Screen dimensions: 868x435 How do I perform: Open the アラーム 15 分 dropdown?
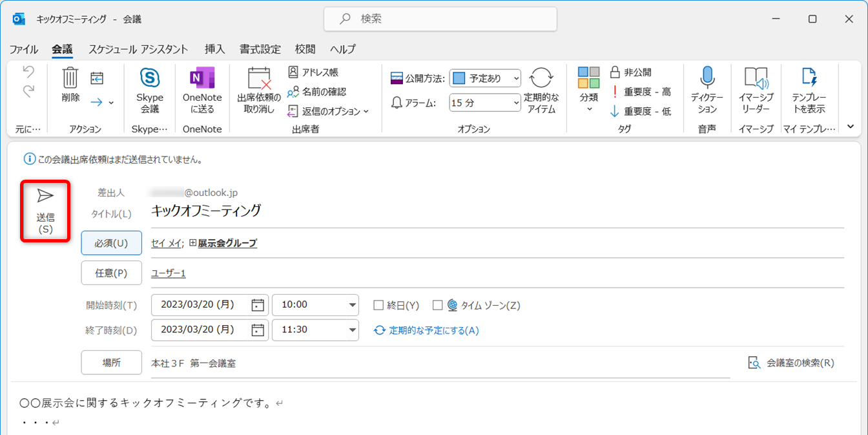[x=515, y=103]
